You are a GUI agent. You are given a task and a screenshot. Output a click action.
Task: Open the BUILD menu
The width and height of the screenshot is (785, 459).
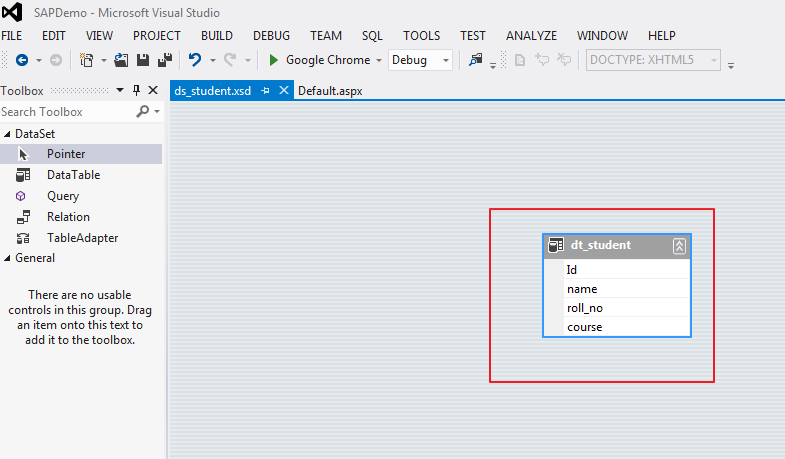pyautogui.click(x=217, y=36)
